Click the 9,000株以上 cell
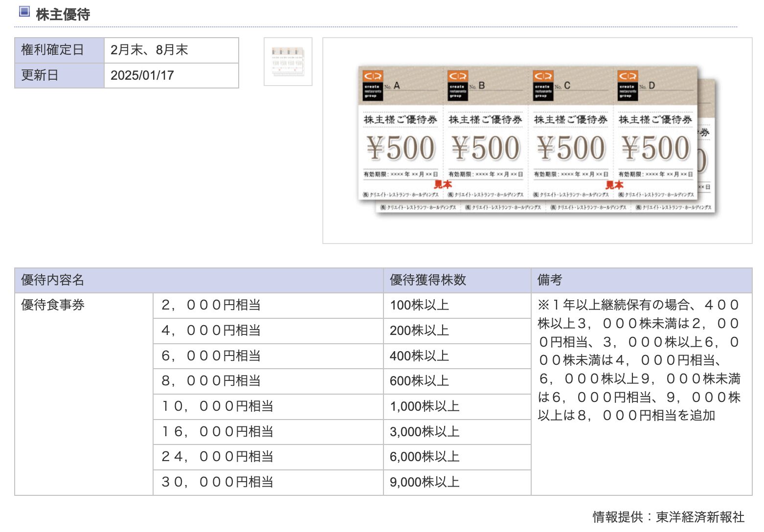The image size is (764, 532). 425,482
